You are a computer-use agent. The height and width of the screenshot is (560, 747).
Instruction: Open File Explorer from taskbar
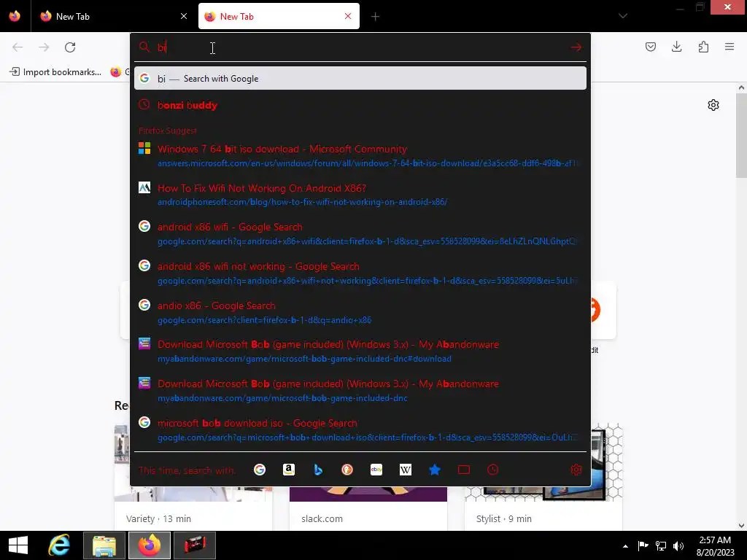tap(104, 545)
